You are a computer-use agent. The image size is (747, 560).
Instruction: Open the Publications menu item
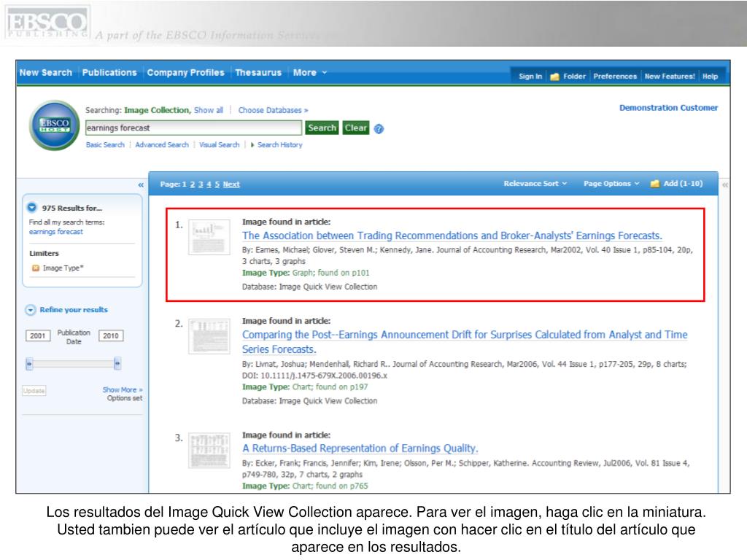click(x=109, y=73)
